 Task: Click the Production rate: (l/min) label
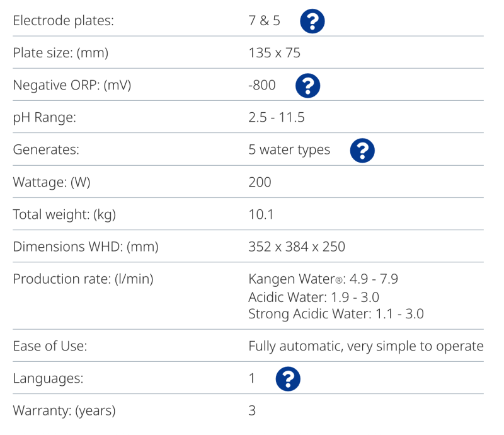pos(83,279)
